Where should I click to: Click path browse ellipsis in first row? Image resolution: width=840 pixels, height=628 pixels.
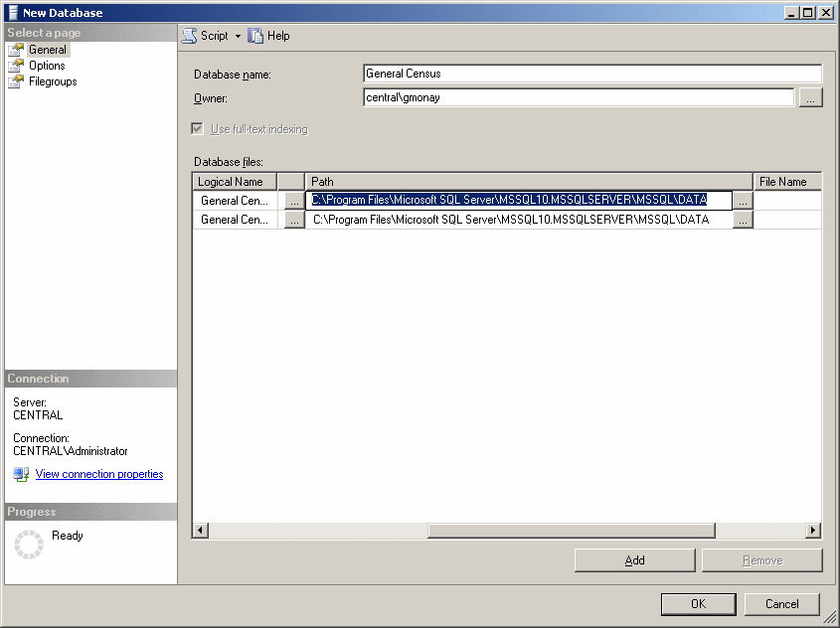pyautogui.click(x=743, y=202)
